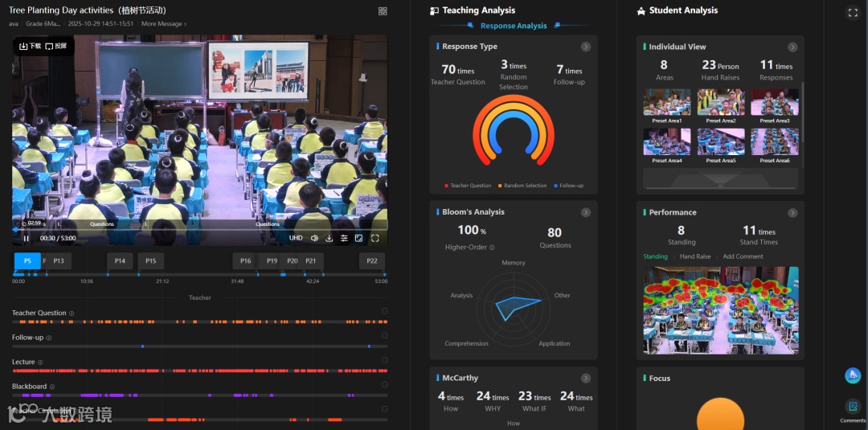Open the Teaching Analysis section

(x=479, y=10)
